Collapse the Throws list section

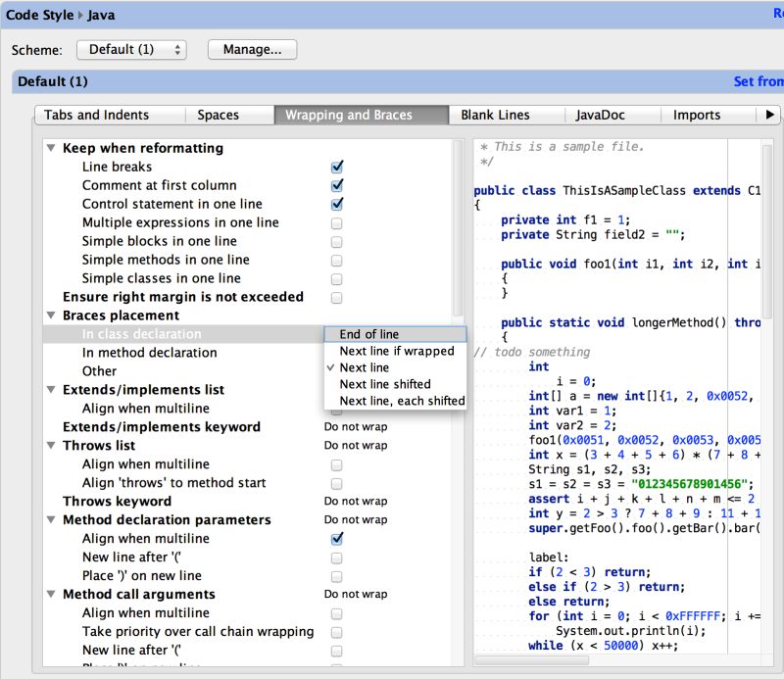(x=51, y=446)
